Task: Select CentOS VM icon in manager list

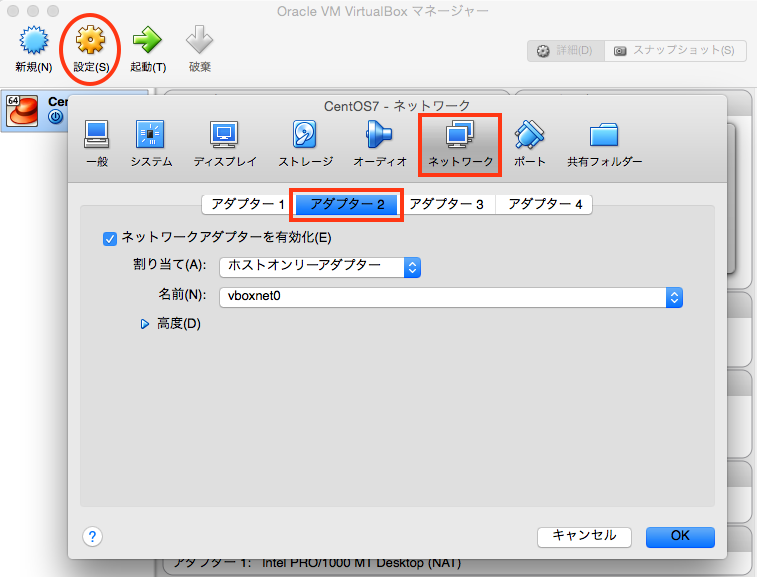Action: (22, 111)
